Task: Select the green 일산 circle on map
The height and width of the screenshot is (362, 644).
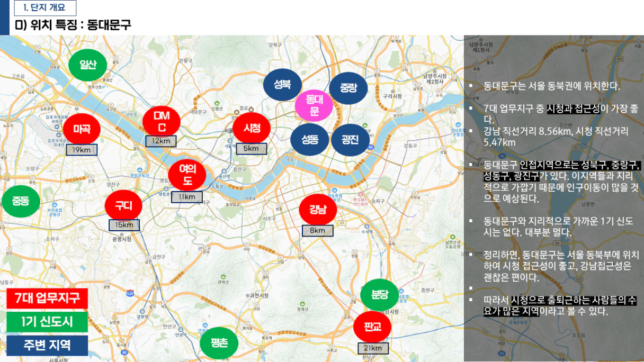Action: 88,65
